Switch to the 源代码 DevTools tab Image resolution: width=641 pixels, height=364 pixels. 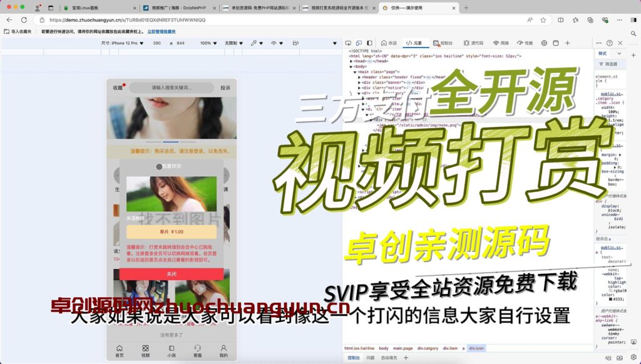point(473,43)
